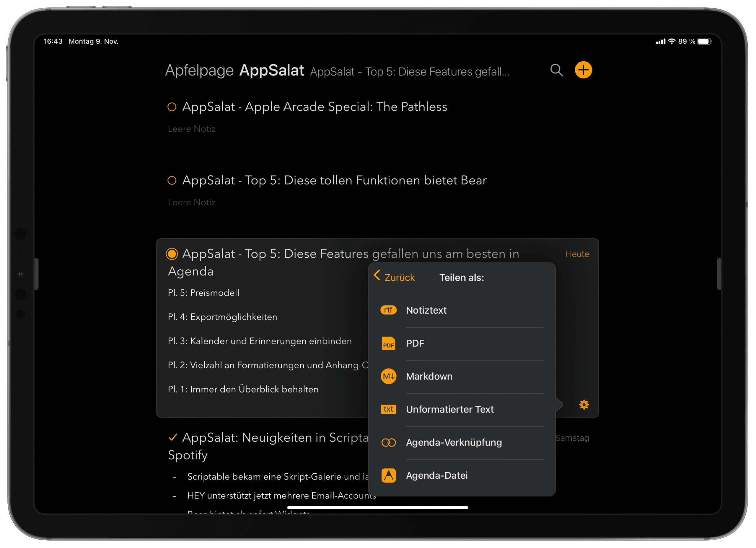The width and height of the screenshot is (756, 548).
Task: Share as Agenda-Datei
Action: [462, 475]
